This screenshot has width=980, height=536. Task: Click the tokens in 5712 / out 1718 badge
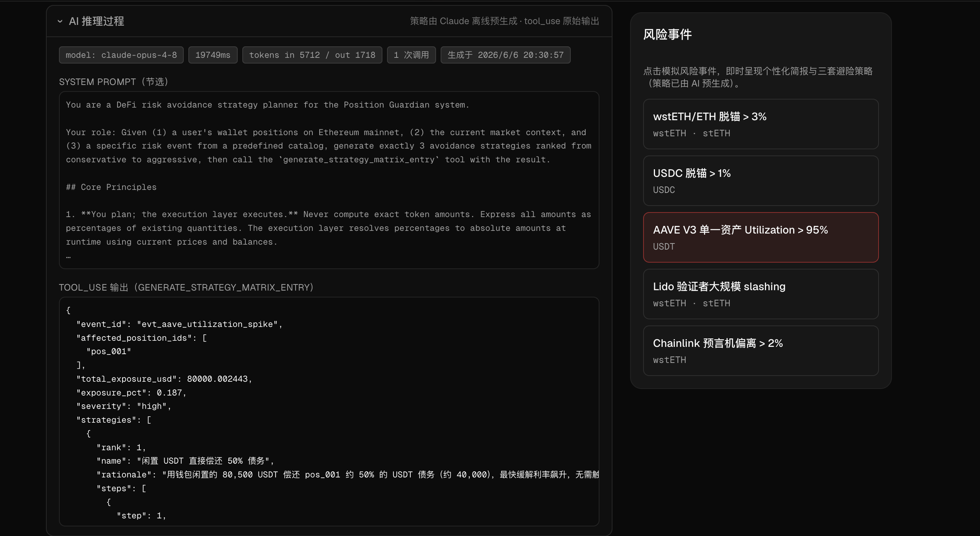pyautogui.click(x=312, y=55)
